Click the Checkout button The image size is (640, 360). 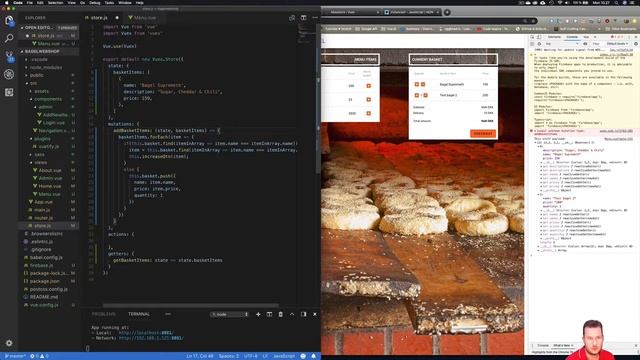(x=483, y=133)
